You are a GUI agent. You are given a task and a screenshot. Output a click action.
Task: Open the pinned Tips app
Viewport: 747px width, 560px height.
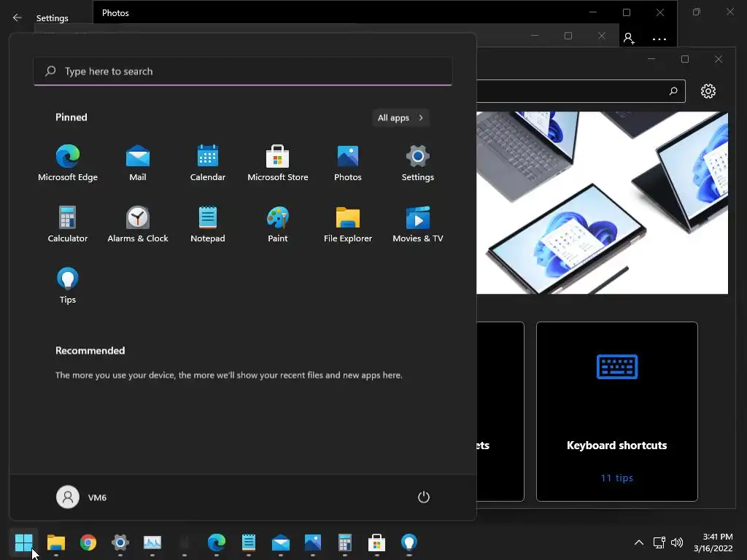point(68,286)
